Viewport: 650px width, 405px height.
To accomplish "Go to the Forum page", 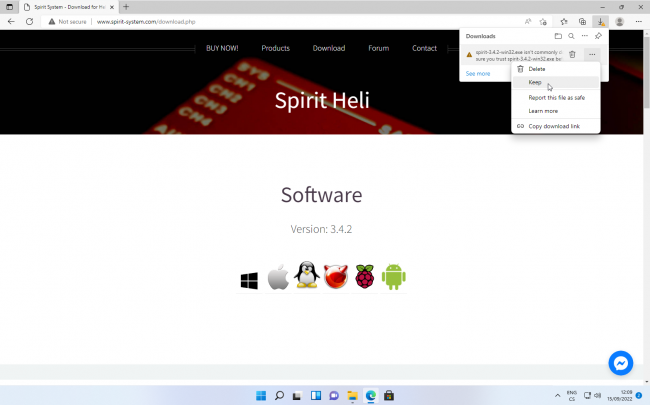I will tap(378, 48).
